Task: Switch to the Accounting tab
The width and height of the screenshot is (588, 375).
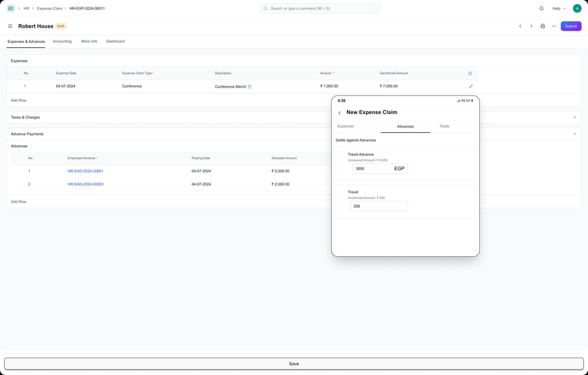Action: [x=62, y=41]
